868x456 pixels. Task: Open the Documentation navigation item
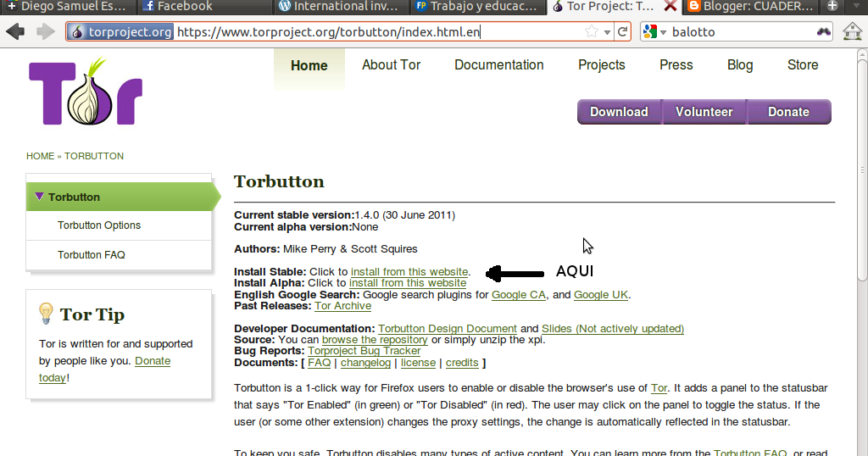[x=498, y=64]
